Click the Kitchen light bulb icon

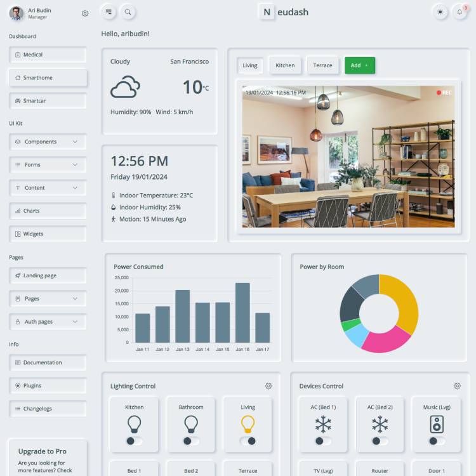(x=134, y=424)
